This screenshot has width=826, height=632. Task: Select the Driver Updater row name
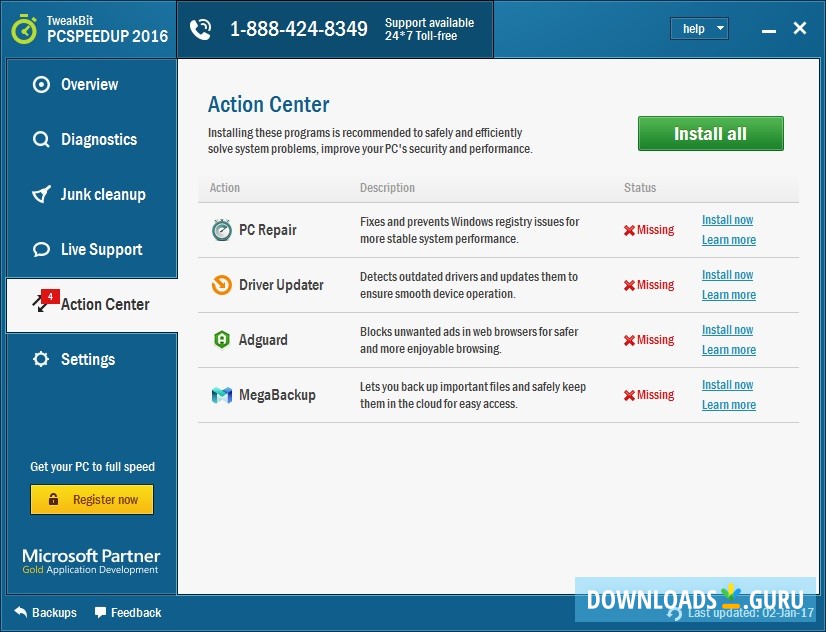pyautogui.click(x=281, y=285)
